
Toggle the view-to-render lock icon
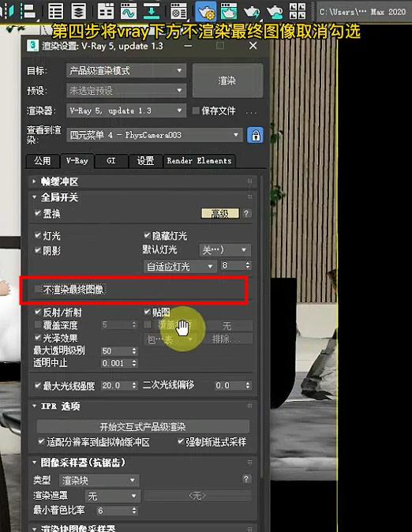(x=255, y=136)
